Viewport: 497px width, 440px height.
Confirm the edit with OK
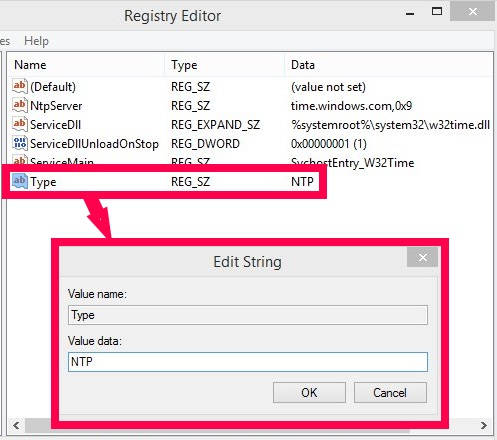click(x=309, y=392)
